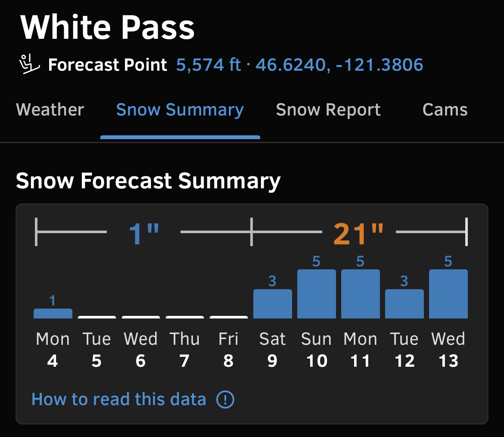This screenshot has height=437, width=504.
Task: Select the Snow Summary tab
Action: click(180, 109)
